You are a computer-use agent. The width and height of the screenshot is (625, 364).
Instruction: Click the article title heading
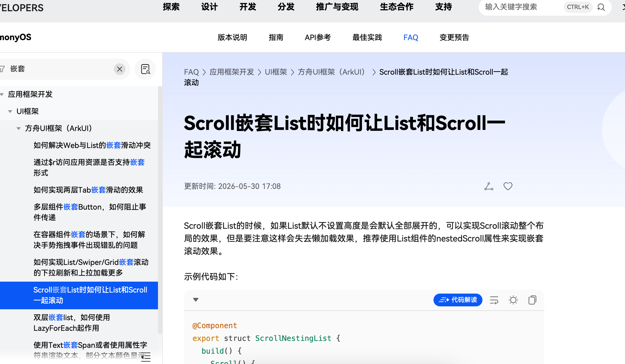point(345,136)
